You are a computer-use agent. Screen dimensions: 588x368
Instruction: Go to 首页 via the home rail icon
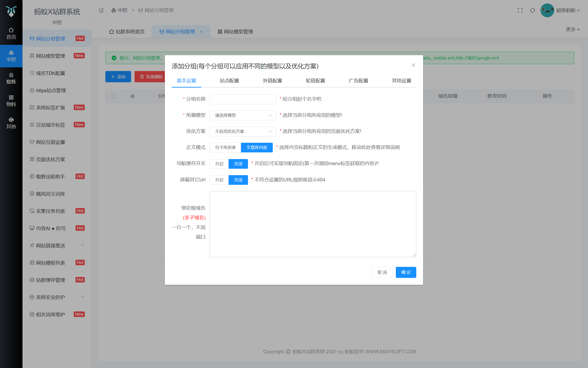[11, 33]
